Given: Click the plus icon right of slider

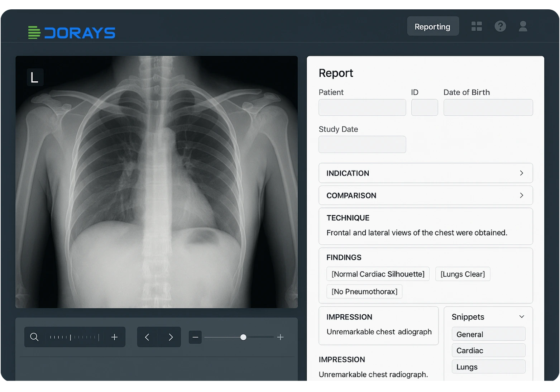Looking at the screenshot, I should click(281, 337).
